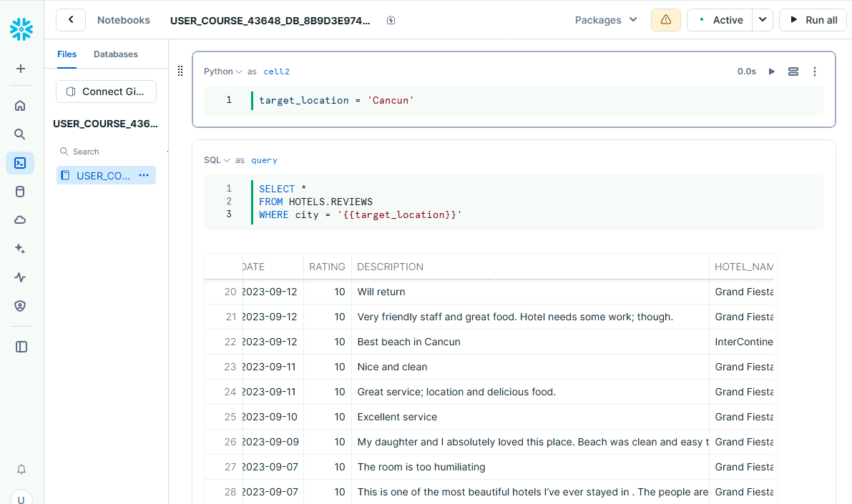Open the Monitoring activity icon

(x=20, y=277)
